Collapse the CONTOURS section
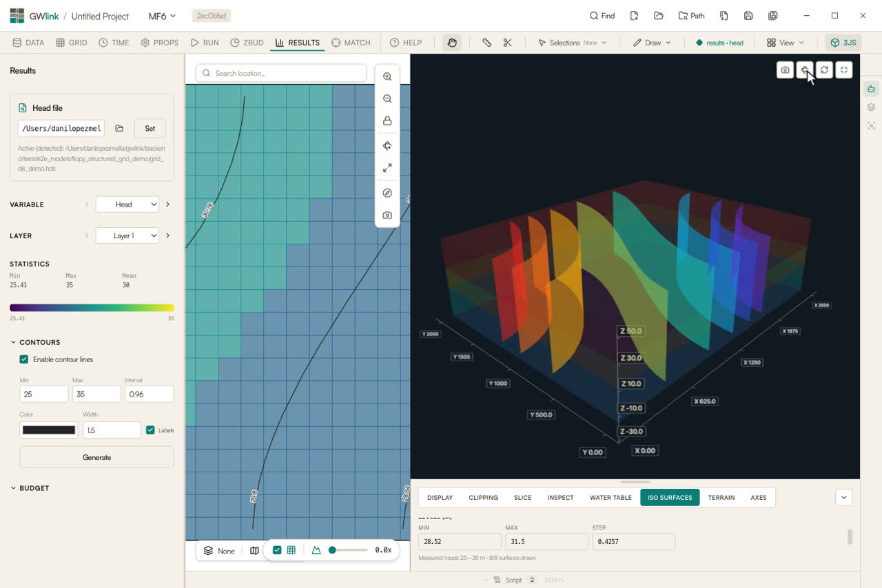Screen dimensions: 882x588 click(36, 342)
